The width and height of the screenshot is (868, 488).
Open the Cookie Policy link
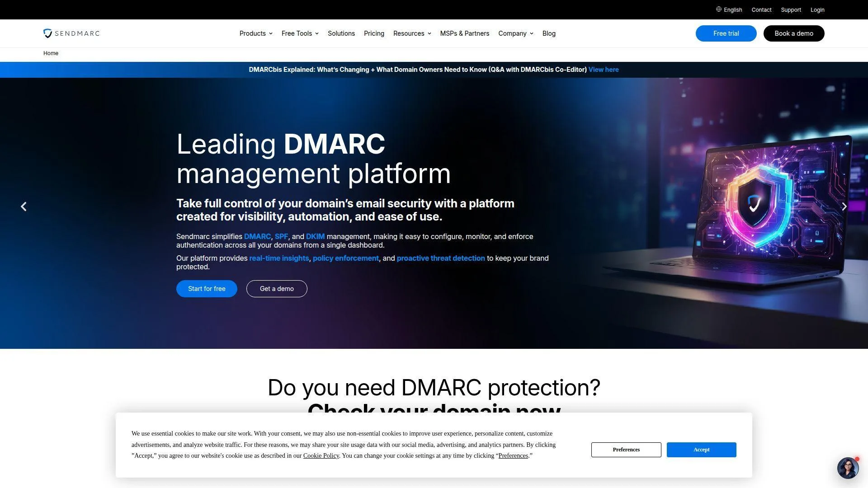(321, 455)
